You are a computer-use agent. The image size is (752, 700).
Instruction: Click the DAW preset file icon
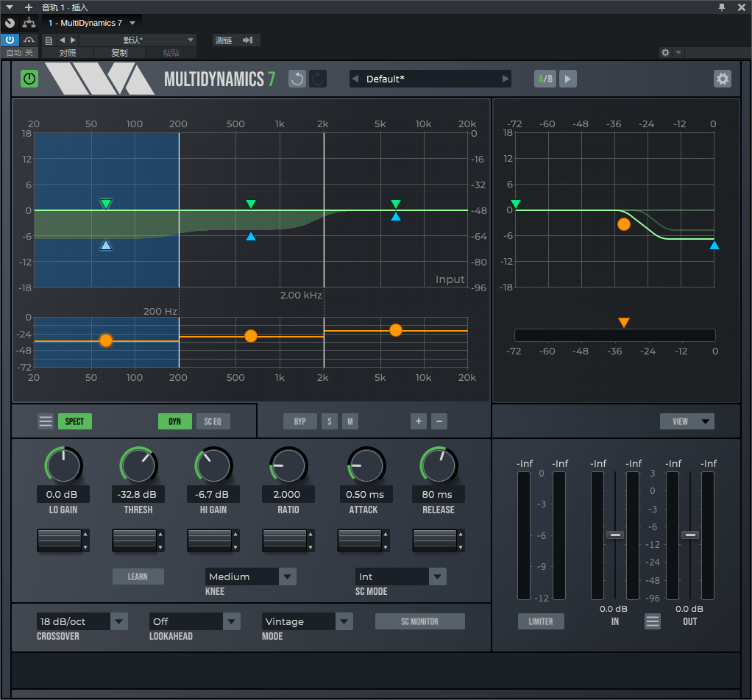click(49, 40)
